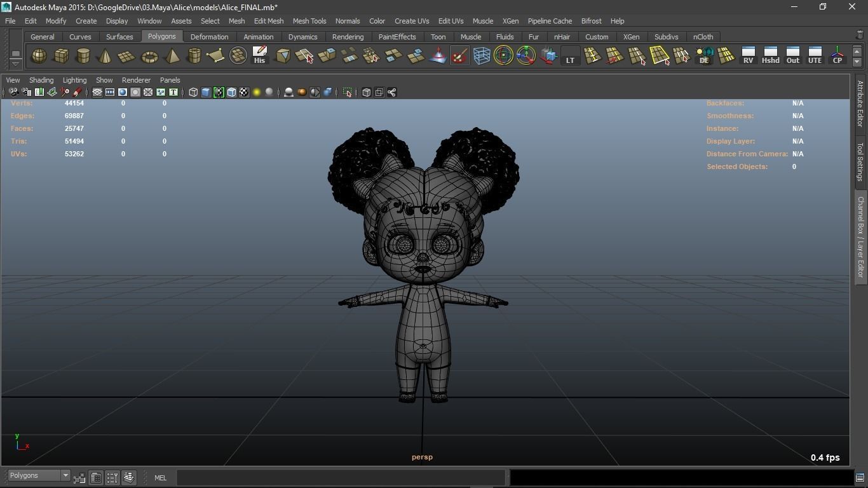This screenshot has width=868, height=488.
Task: Toggle X-ray display in the panel toolbar
Action: coord(366,92)
